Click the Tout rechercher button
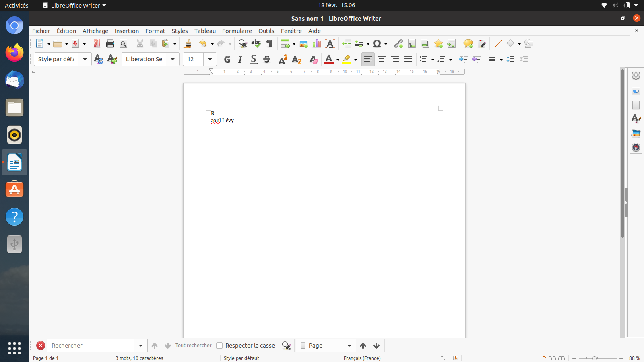Viewport: 644px width, 362px height. 193,346
